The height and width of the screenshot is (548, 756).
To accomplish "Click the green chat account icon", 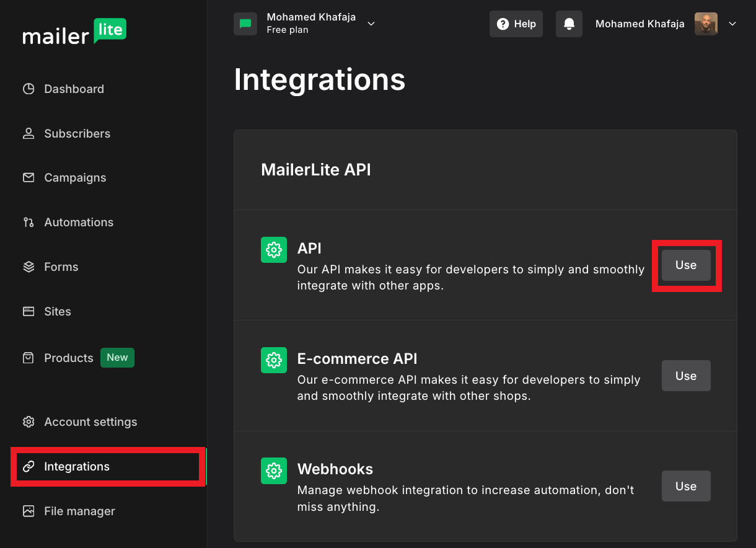I will point(245,24).
